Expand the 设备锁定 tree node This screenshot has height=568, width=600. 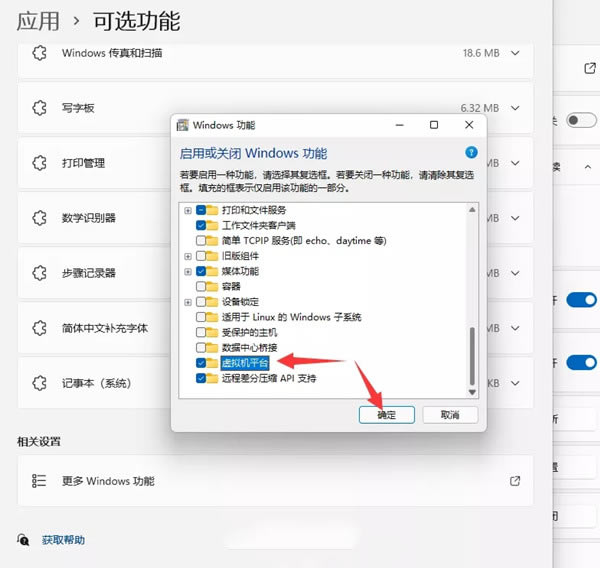pos(188,302)
